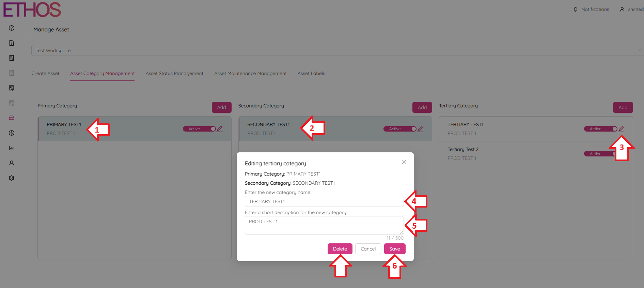Click the new category name input field

point(324,201)
